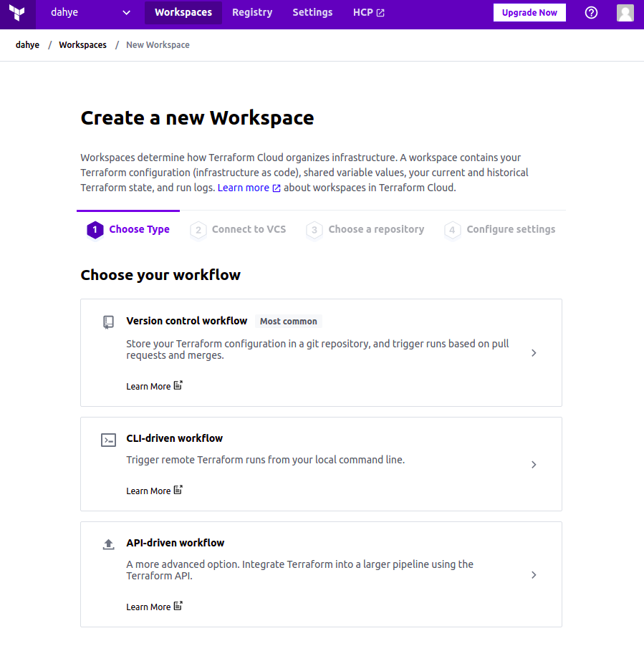This screenshot has width=644, height=656.
Task: Open the user avatar menu
Action: [625, 13]
